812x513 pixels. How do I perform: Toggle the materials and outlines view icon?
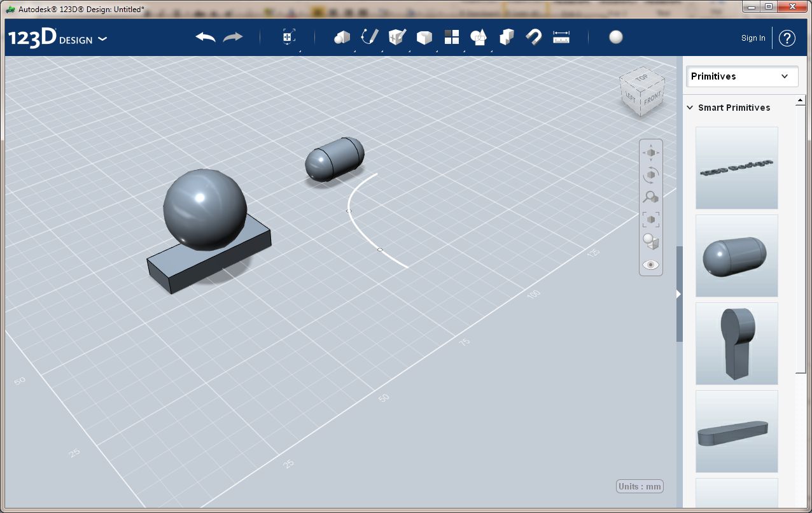[x=650, y=242]
